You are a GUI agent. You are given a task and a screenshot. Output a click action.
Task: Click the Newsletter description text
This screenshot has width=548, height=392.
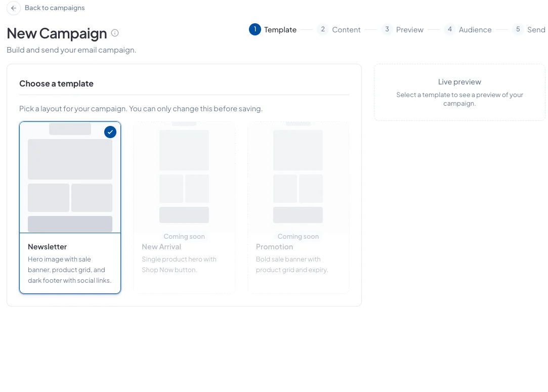pyautogui.click(x=69, y=270)
